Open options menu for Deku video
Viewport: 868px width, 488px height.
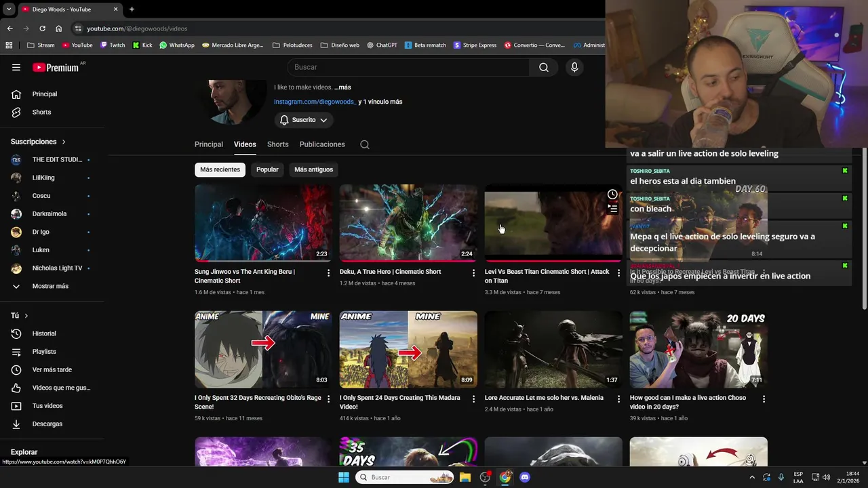click(x=473, y=272)
